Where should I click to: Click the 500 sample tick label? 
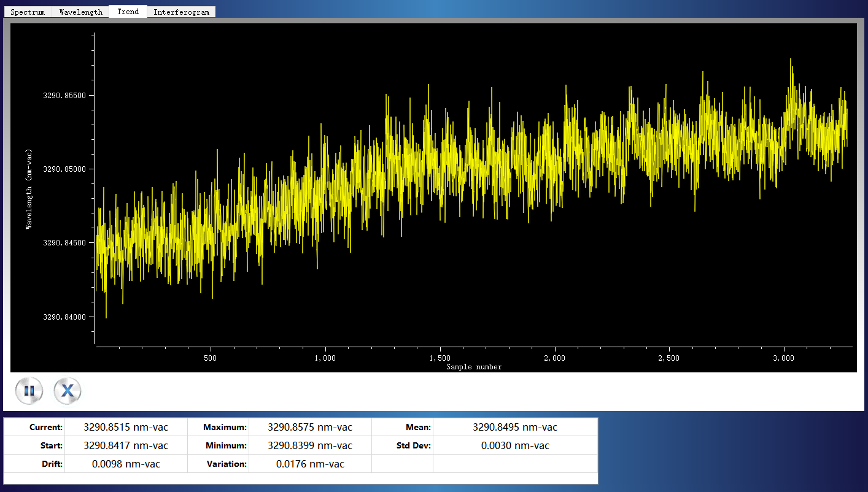tap(210, 358)
